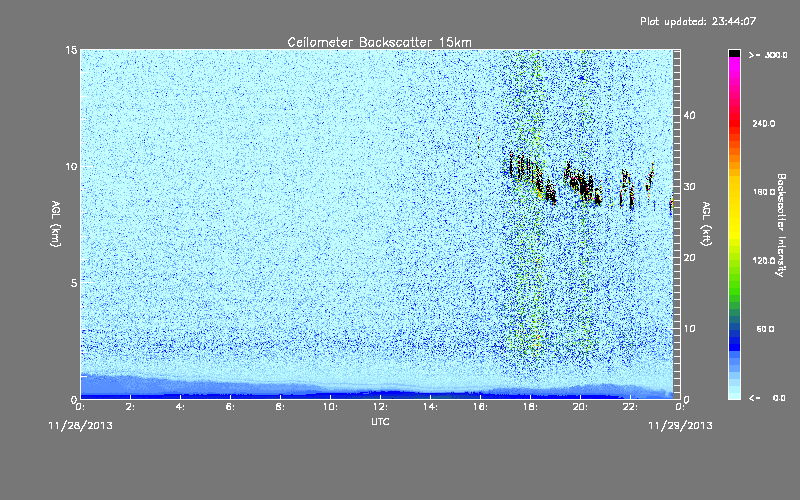Click the 40 kft tick label

point(689,115)
